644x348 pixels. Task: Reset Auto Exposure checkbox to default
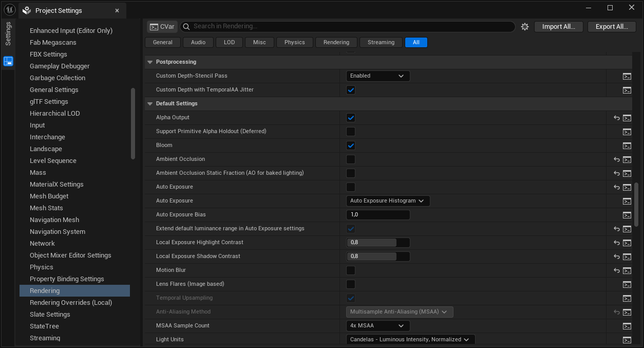(617, 187)
